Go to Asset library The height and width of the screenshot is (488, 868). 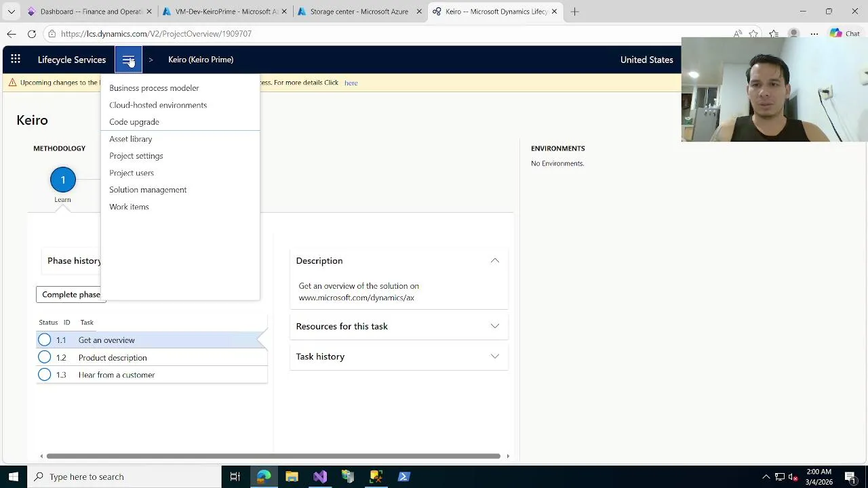(131, 139)
